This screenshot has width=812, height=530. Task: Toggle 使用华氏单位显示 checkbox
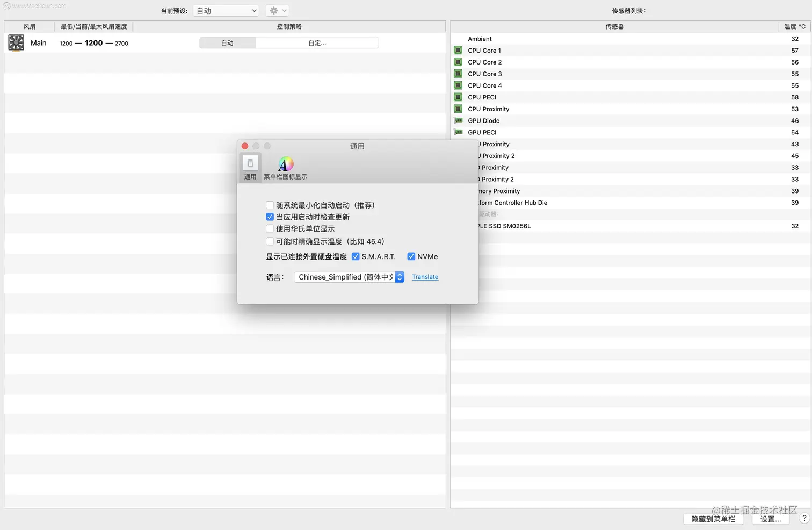(270, 229)
